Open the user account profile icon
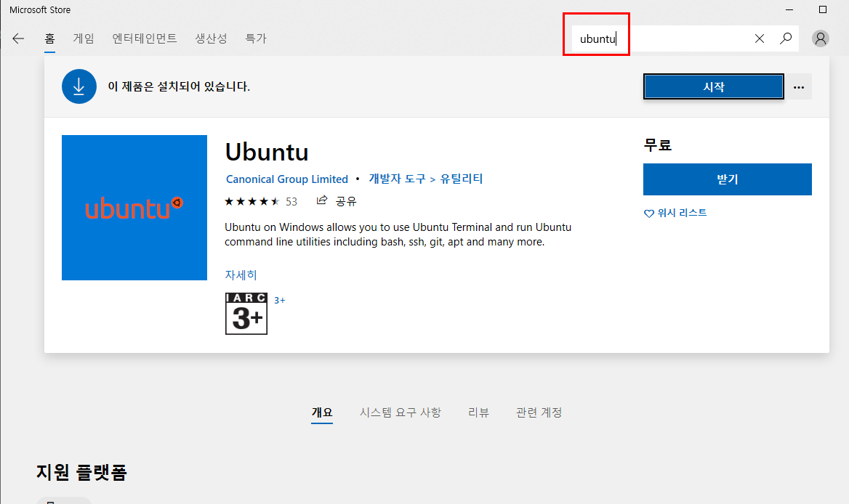Viewport: 849px width, 504px height. [821, 38]
